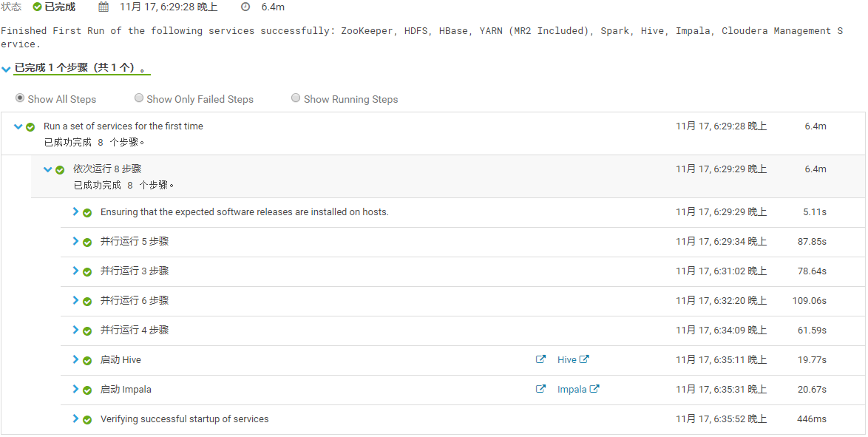
Task: Expand the '并行运行 4 步骤' step
Action: (x=76, y=330)
